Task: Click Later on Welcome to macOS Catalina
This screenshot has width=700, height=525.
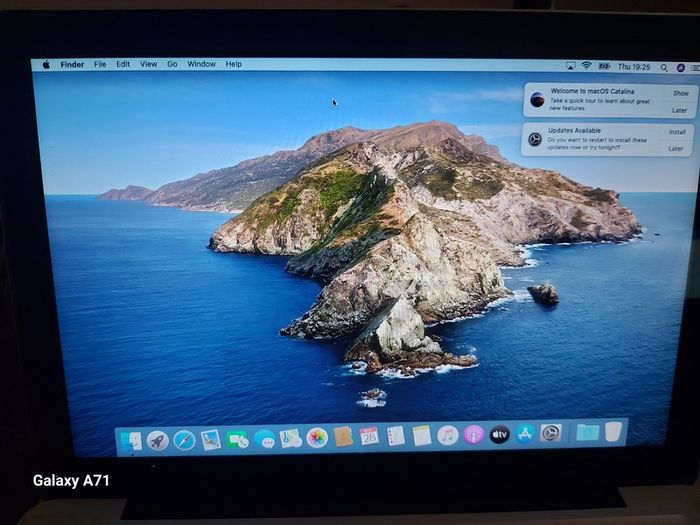Action: click(x=679, y=110)
